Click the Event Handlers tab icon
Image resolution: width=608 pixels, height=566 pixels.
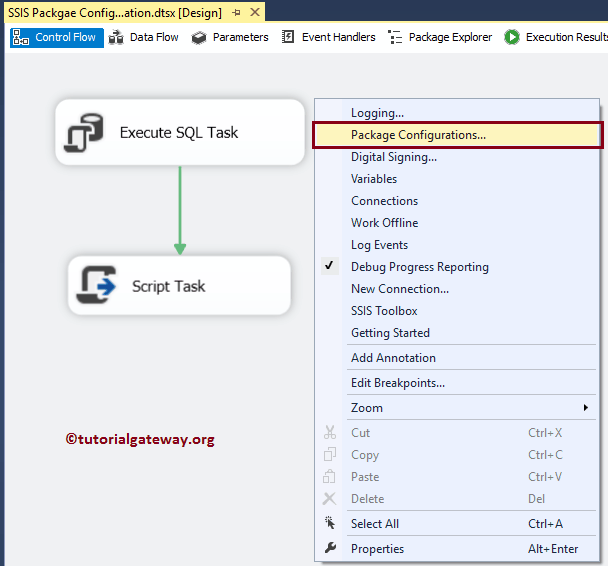click(x=288, y=37)
